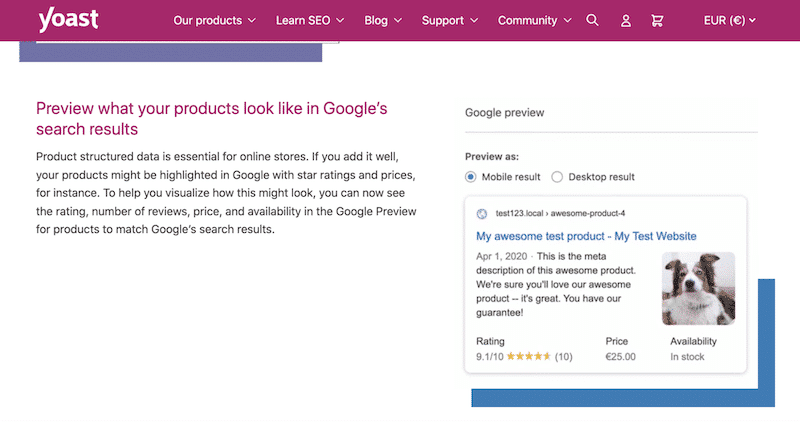Click the Yoast logo

tap(68, 19)
